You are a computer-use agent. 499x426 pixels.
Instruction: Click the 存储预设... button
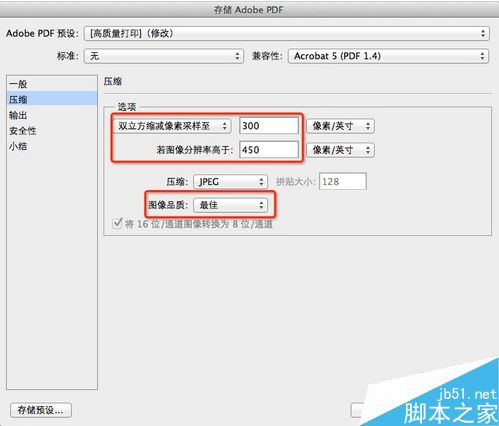pyautogui.click(x=41, y=410)
